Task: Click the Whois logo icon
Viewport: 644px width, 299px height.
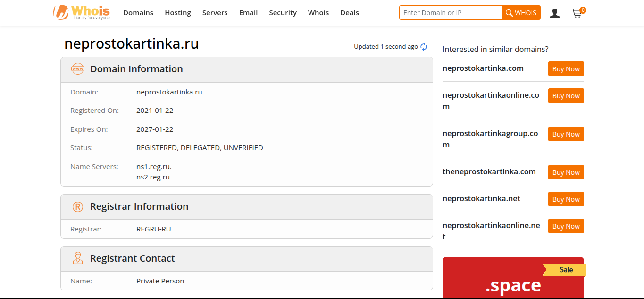Action: point(61,12)
